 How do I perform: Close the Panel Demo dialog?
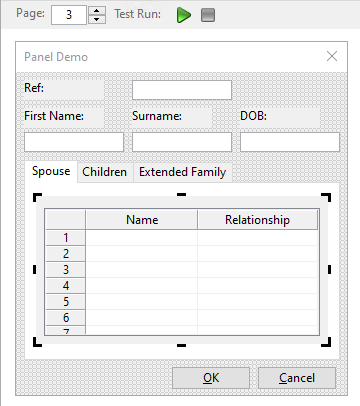332,56
